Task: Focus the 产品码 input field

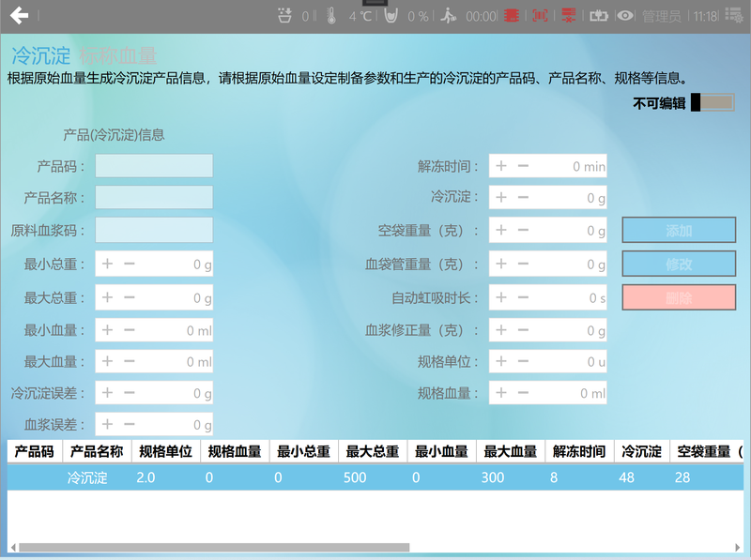Action: [x=154, y=166]
